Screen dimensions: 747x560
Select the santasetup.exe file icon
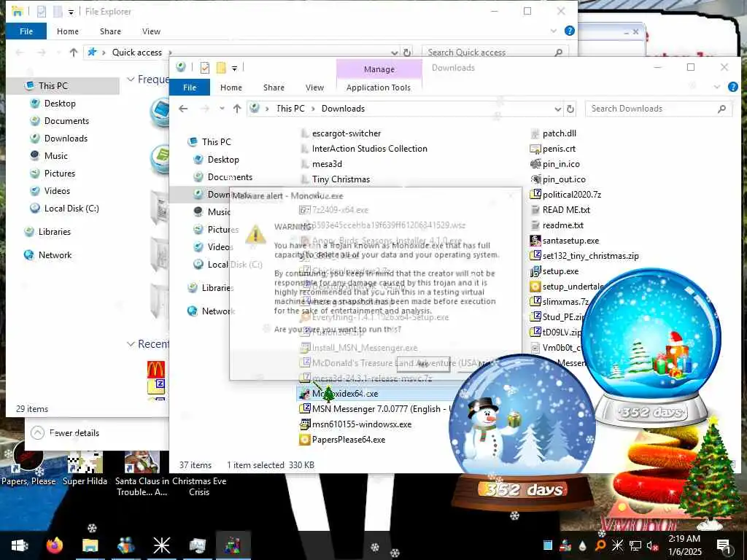point(535,241)
